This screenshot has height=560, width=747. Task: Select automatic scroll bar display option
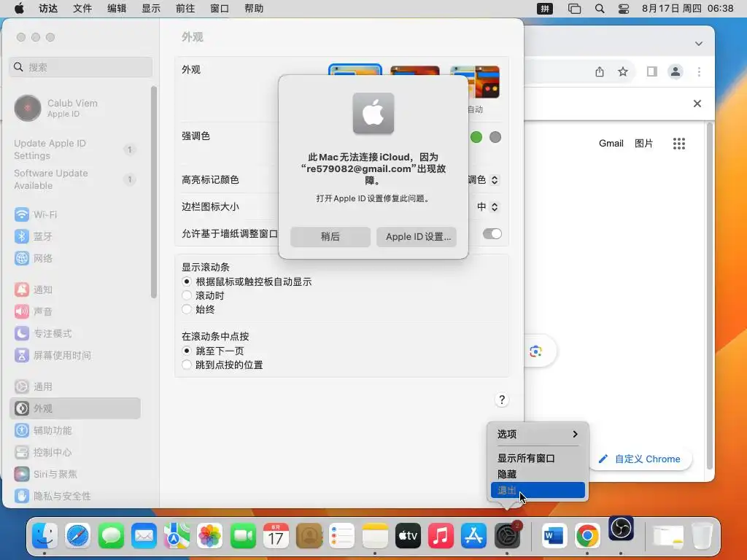tap(187, 282)
